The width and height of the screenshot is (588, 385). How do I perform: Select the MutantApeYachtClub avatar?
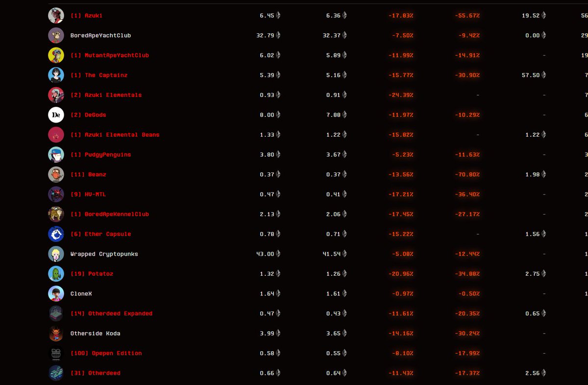pos(56,55)
